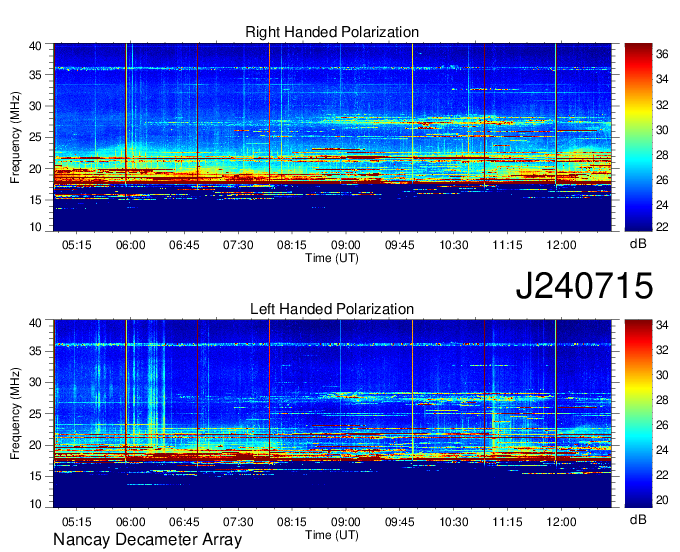Click the 40 MHz tick of Right Handed plot

point(35,46)
